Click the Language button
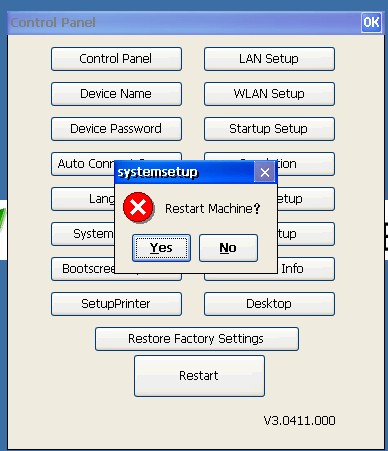The image size is (388, 451). tap(83, 199)
